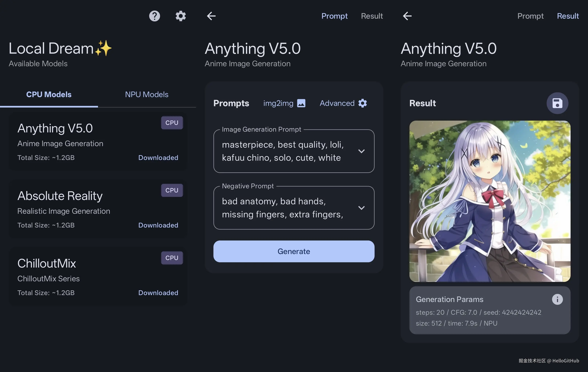Select the CPU Models tab
The image size is (588, 372).
tap(49, 95)
